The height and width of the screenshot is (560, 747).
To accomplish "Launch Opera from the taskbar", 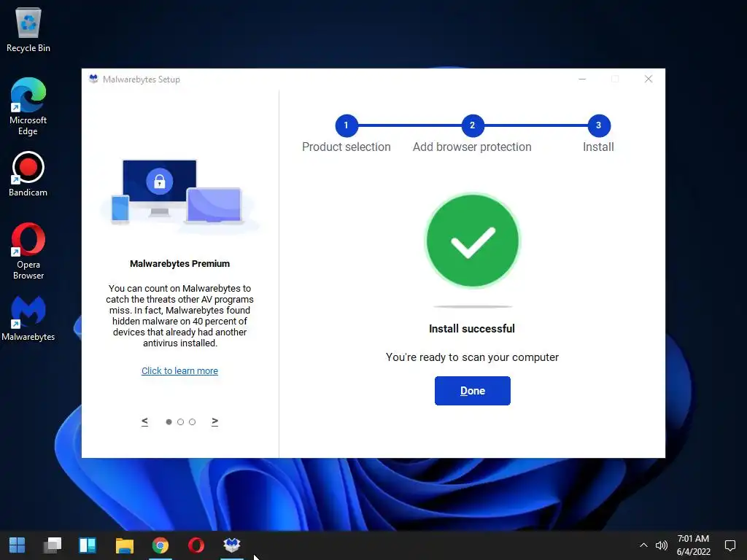I will (196, 545).
